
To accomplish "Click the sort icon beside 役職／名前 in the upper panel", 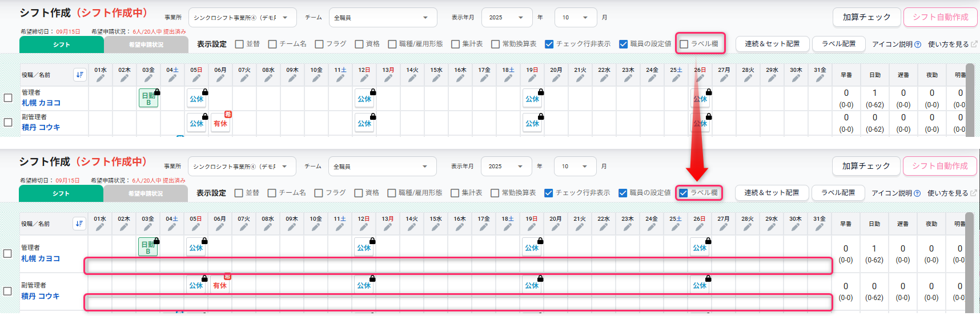I will click(79, 75).
